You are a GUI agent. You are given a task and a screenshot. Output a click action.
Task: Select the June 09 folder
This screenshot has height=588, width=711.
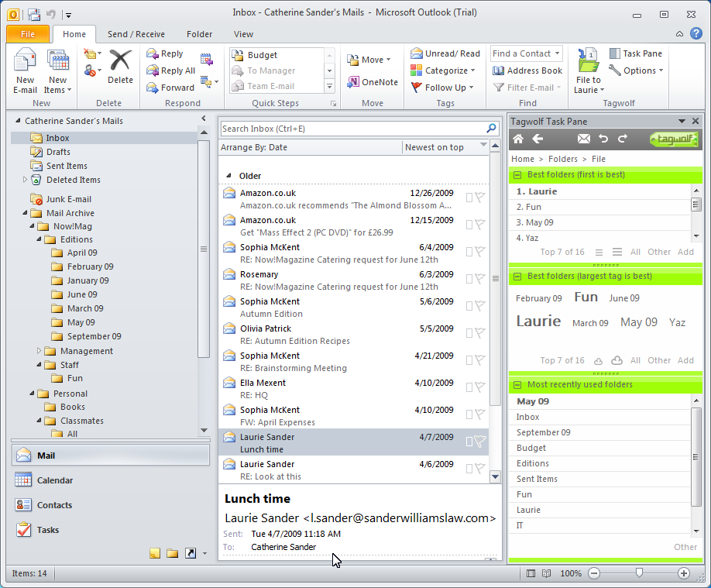[82, 294]
